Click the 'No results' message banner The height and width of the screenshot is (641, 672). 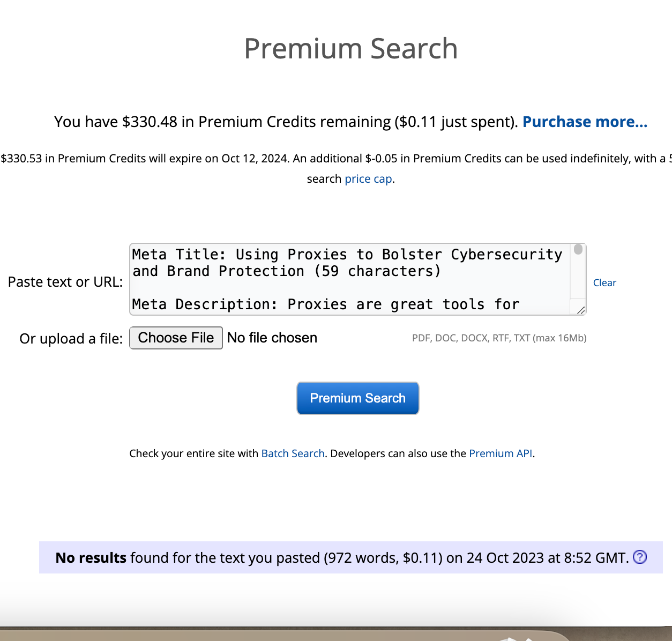341,558
